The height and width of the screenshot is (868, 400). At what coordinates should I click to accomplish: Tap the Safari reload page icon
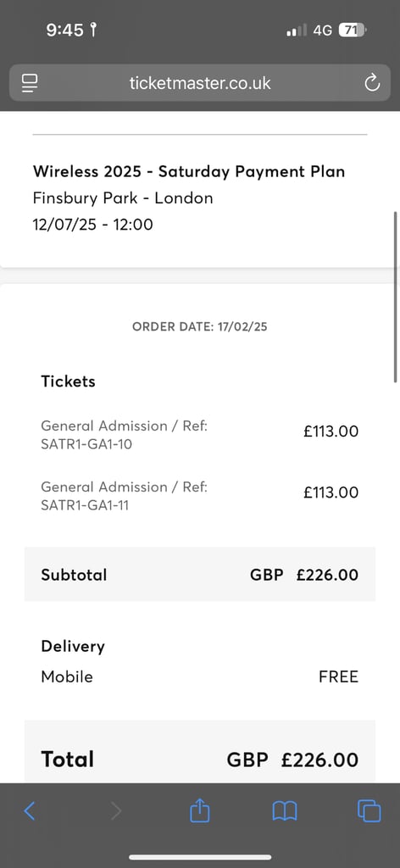pyautogui.click(x=372, y=83)
